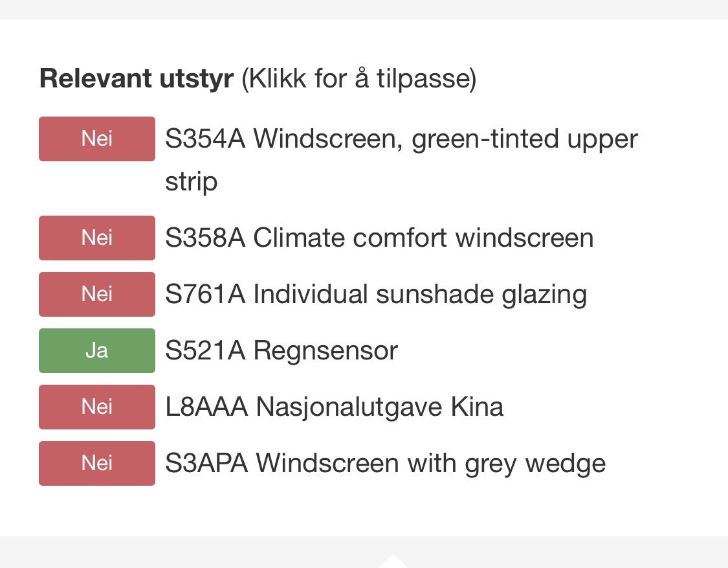Click the grey header strip above the panel
The width and height of the screenshot is (728, 568).
[364, 9]
